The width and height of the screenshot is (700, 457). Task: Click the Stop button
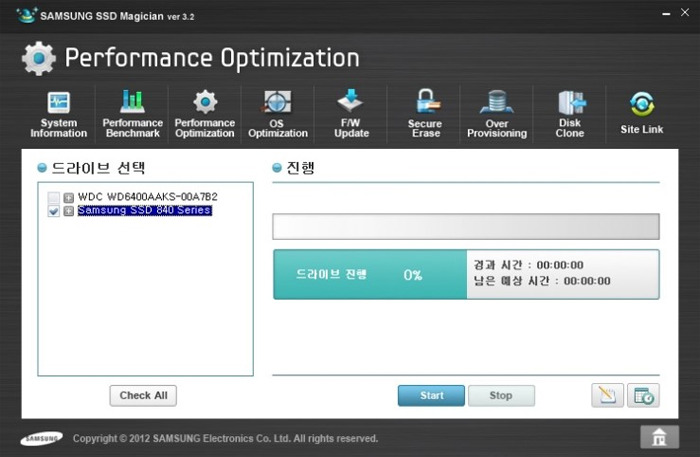tap(501, 395)
